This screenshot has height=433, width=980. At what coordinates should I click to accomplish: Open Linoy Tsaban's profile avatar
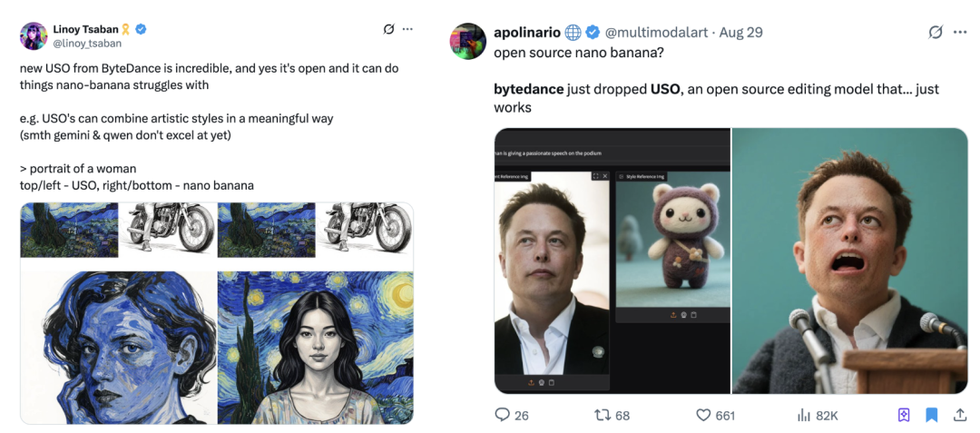(x=34, y=36)
